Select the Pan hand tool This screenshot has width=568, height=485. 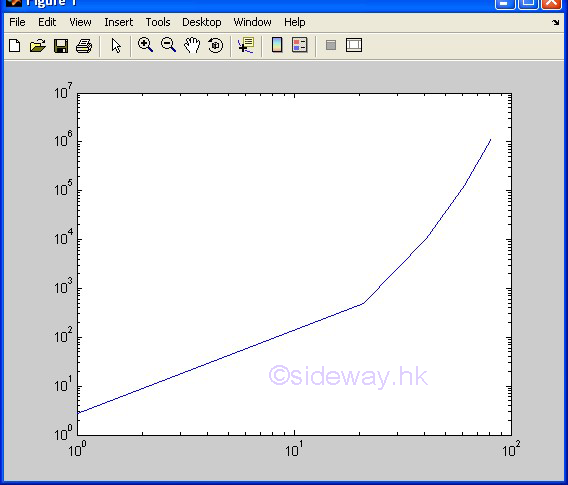point(192,45)
